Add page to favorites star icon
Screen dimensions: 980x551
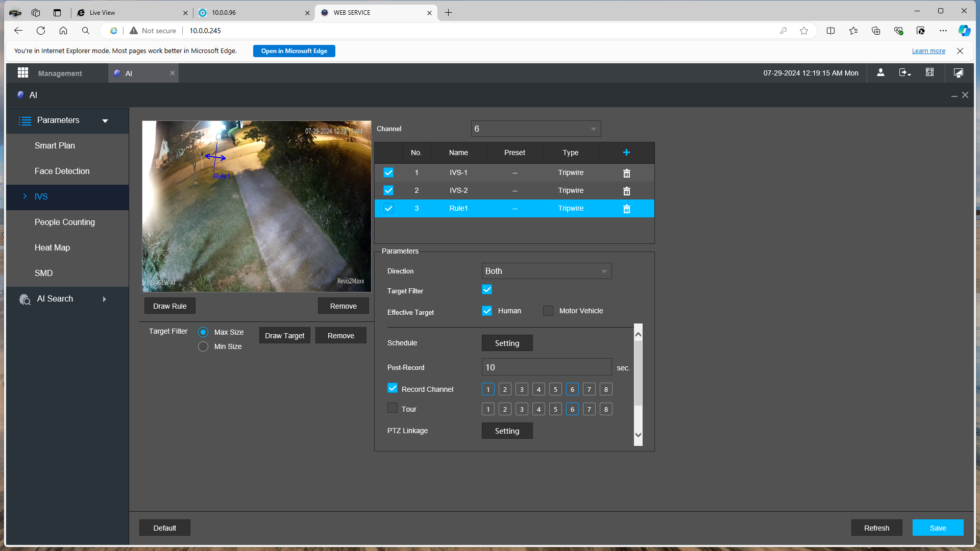[804, 31]
